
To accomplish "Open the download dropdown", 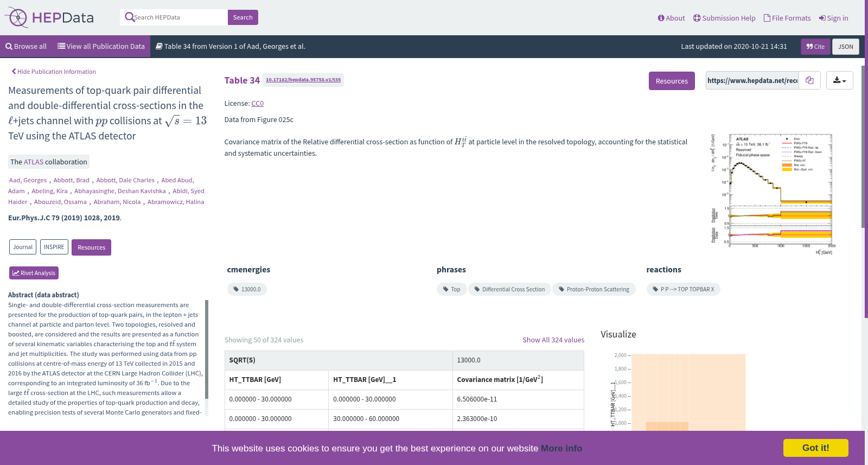I will tap(840, 80).
